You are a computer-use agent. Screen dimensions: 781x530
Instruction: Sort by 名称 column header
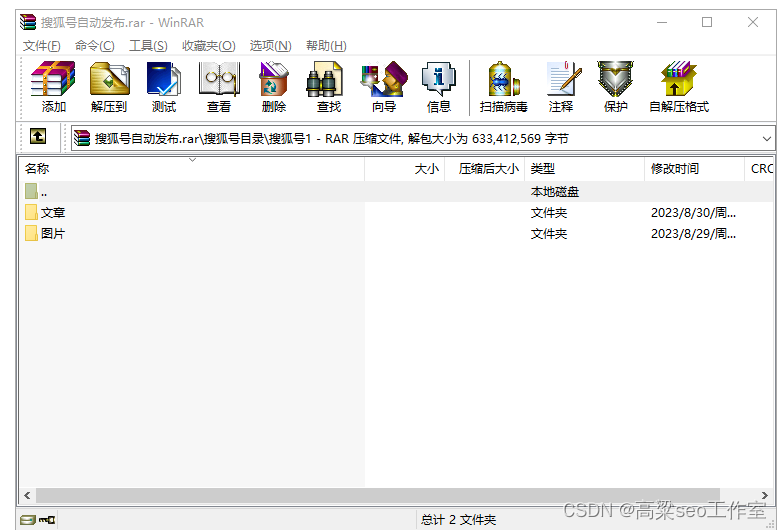pyautogui.click(x=192, y=169)
